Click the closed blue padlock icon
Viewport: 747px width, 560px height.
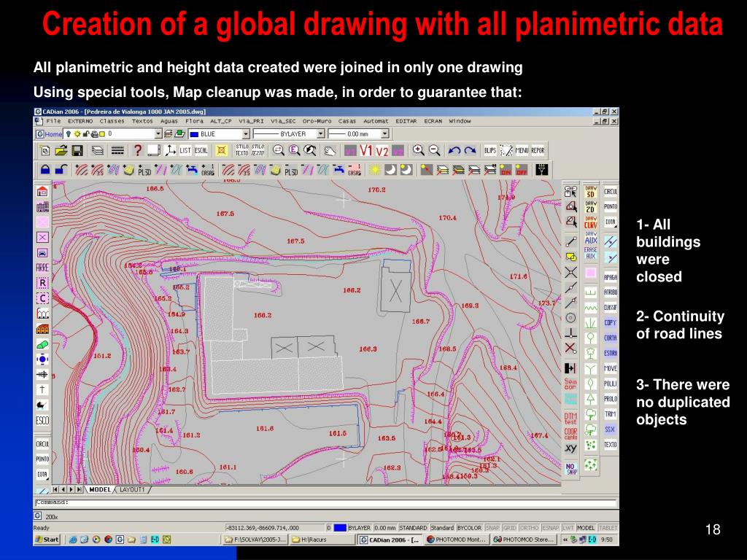click(x=45, y=169)
